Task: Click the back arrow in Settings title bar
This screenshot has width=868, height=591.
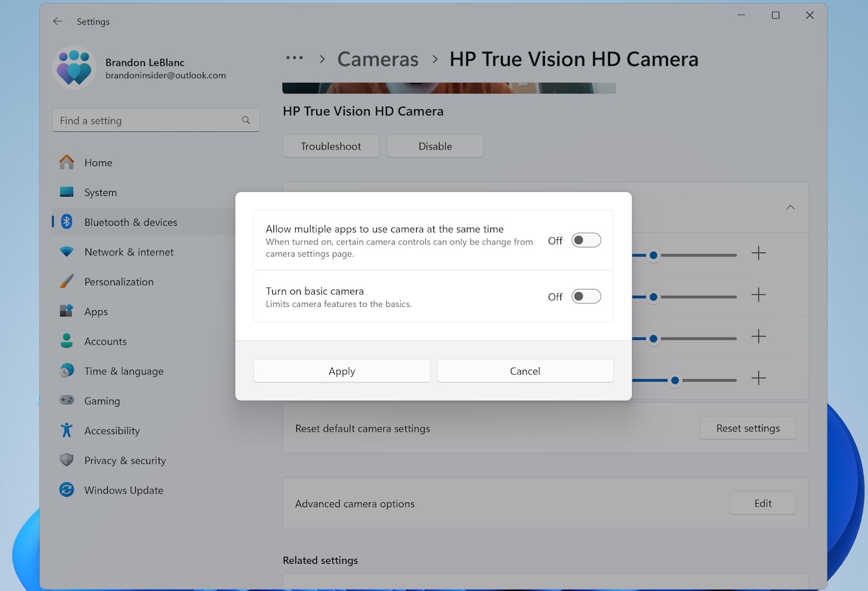Action: click(x=58, y=22)
